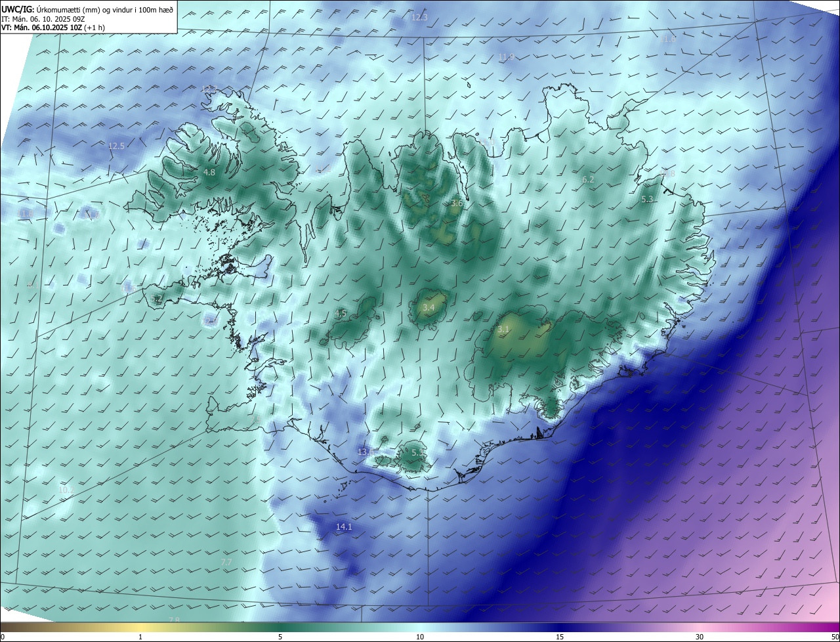Click the 10.2 value label in the southwest
Image resolution: width=840 pixels, height=642 pixels.
66,490
